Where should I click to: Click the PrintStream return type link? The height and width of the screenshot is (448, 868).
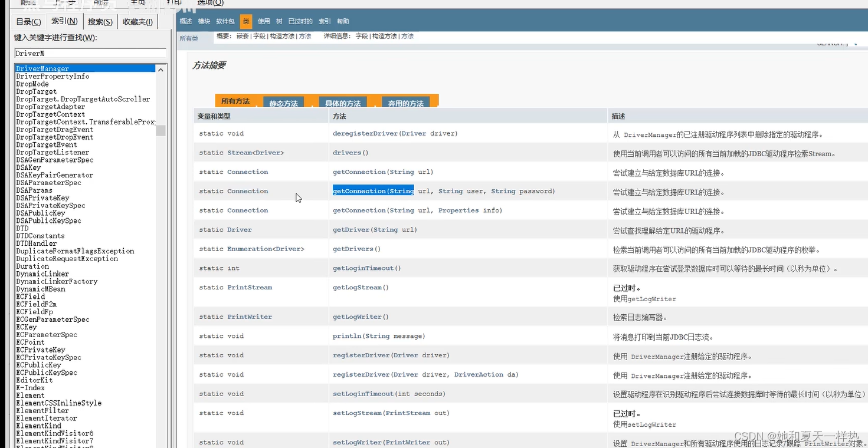coord(250,288)
